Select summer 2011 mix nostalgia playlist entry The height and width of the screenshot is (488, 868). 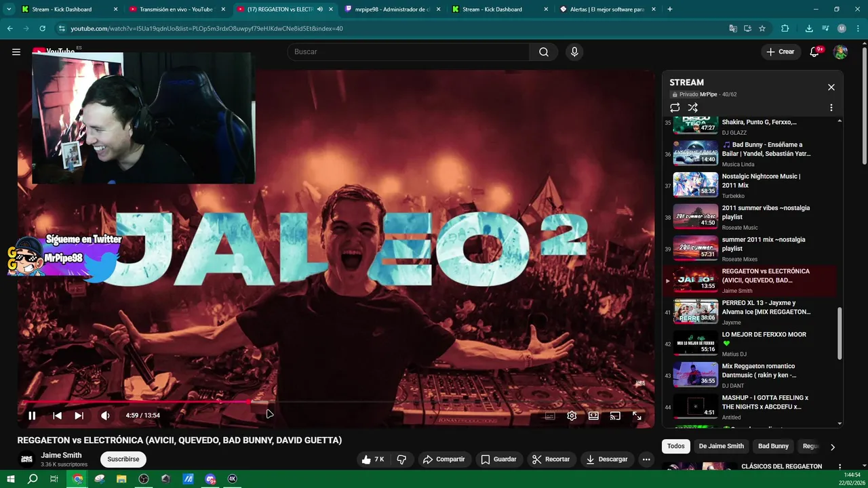point(749,249)
